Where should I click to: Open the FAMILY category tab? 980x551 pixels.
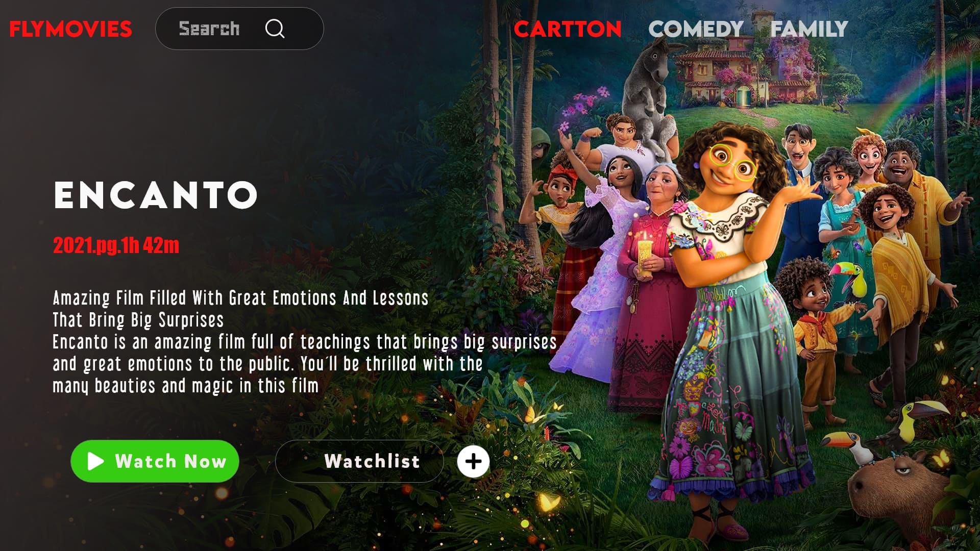(x=809, y=29)
